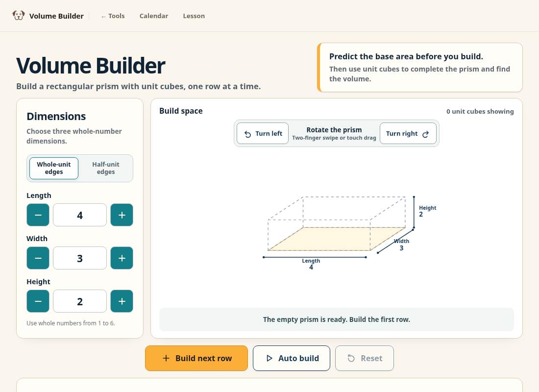539x392 pixels.
Task: Click 'Two-finger swipe or touch drag' hint
Action: pos(334,138)
